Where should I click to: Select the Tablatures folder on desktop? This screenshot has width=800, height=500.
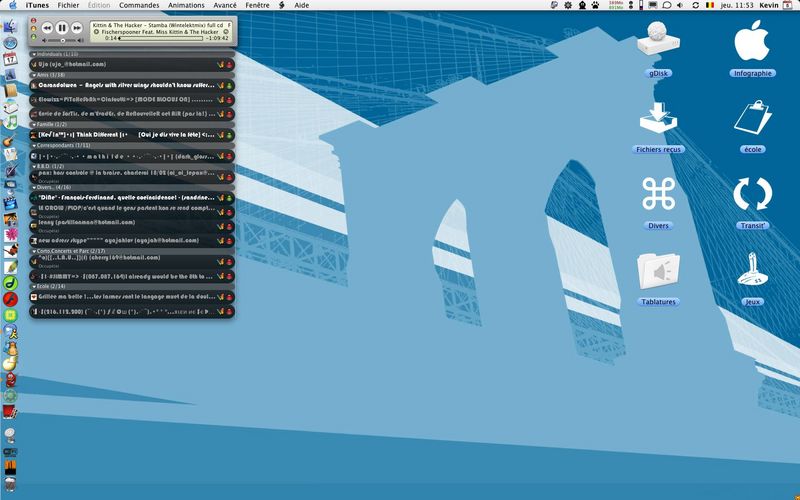point(658,271)
